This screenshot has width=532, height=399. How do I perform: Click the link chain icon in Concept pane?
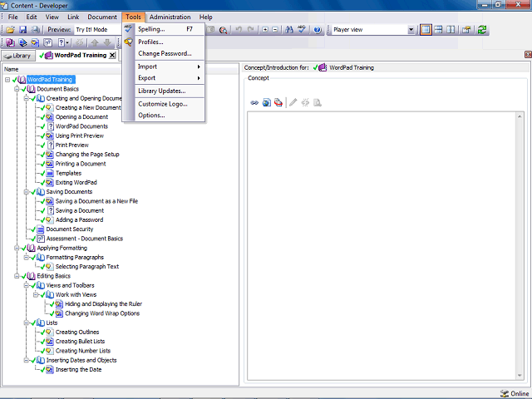point(254,102)
